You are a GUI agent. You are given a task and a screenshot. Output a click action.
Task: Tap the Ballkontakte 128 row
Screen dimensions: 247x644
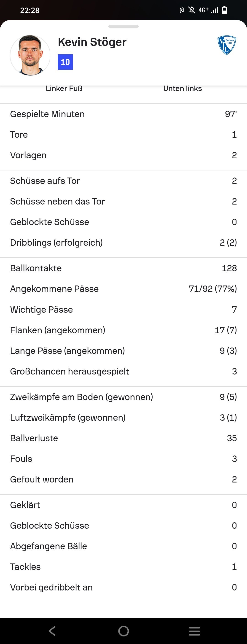coord(123,268)
